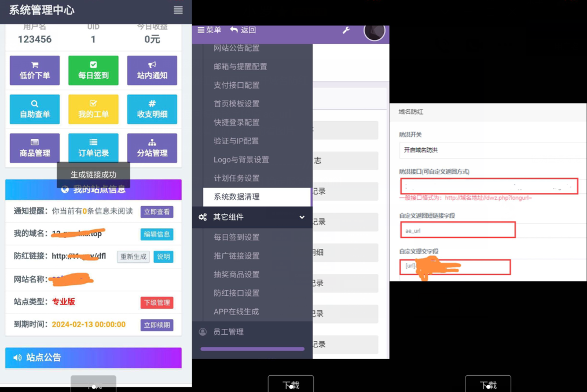Open 订单记录 list tile

click(x=93, y=148)
